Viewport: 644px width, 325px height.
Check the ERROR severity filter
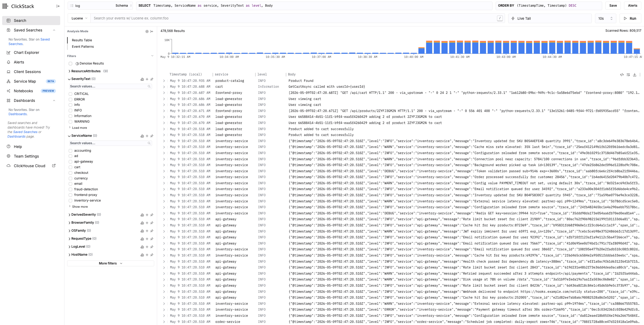pyautogui.click(x=71, y=99)
